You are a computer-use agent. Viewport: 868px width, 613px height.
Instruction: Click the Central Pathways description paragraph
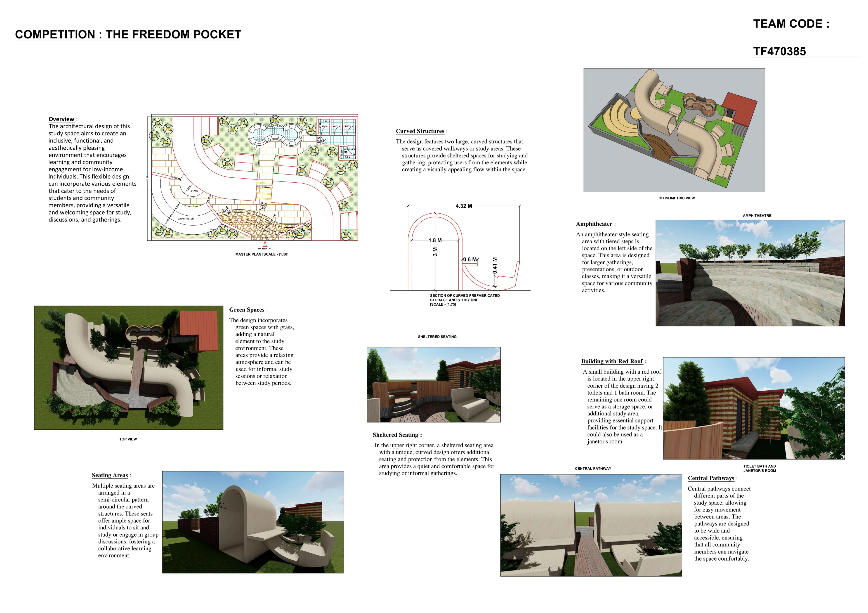click(719, 524)
